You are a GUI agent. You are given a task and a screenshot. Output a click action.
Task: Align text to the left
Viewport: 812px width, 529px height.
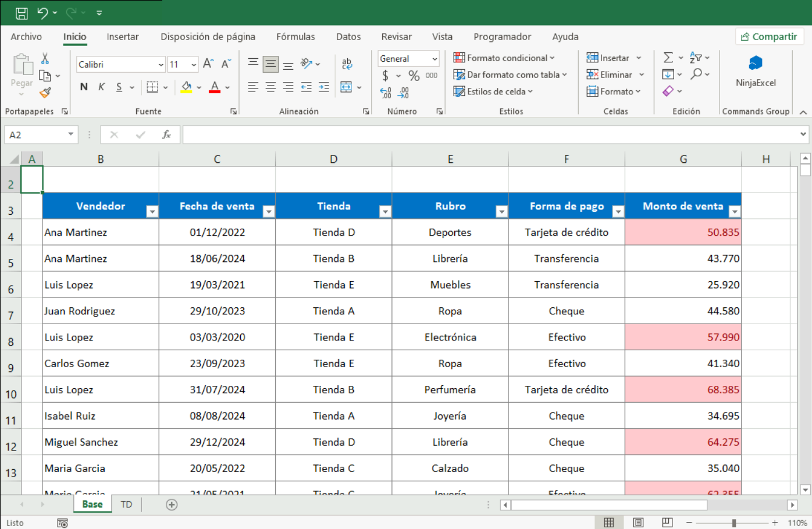pos(253,87)
